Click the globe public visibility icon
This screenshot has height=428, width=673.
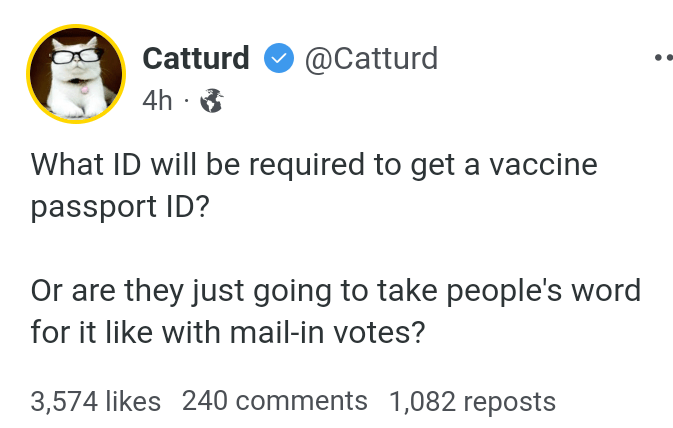212,101
